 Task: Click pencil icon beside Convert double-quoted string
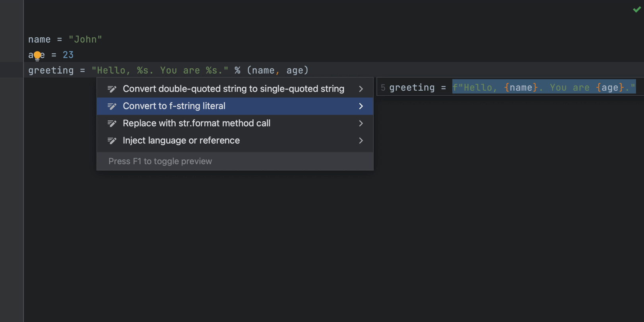pyautogui.click(x=112, y=89)
